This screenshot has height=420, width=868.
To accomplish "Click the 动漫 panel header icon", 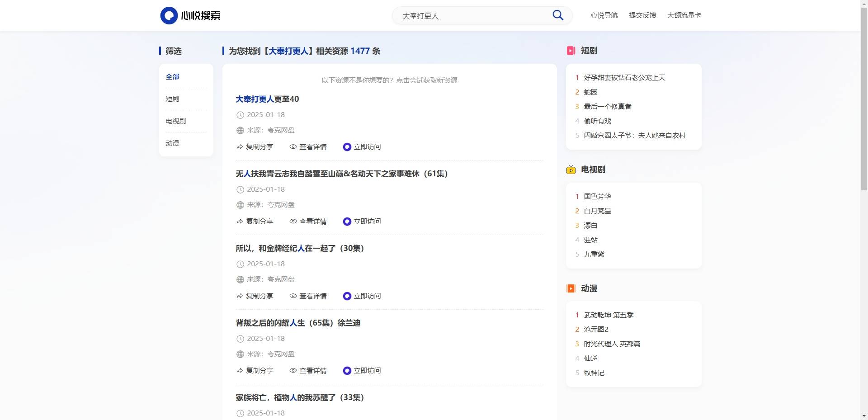I will (x=571, y=288).
